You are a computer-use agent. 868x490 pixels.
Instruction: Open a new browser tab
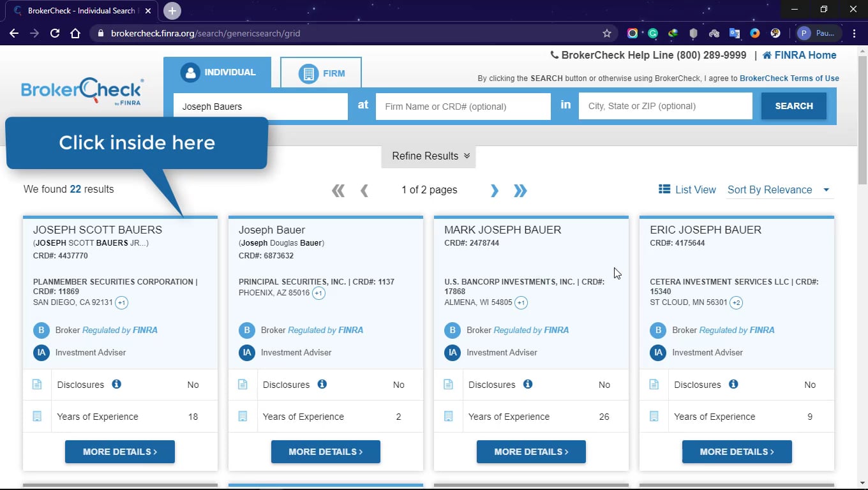[172, 11]
